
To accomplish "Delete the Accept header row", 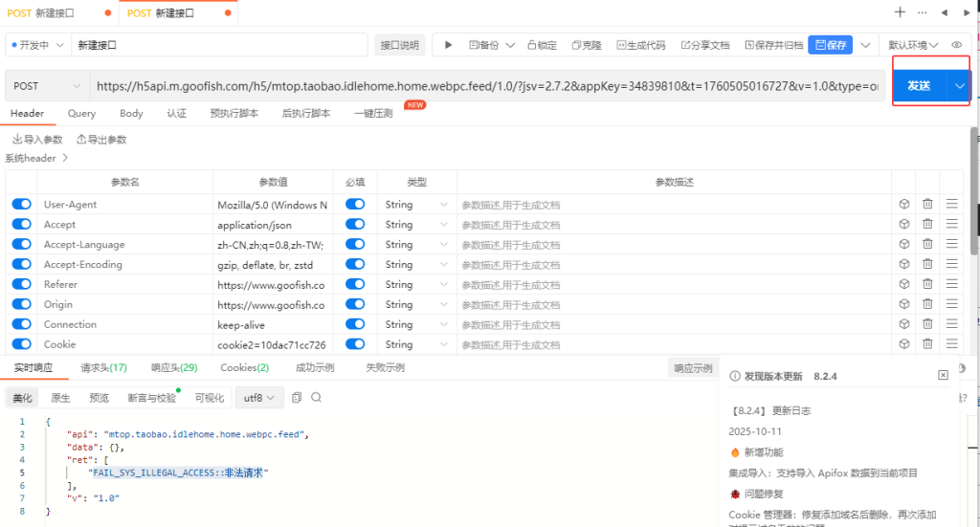I will 927,224.
